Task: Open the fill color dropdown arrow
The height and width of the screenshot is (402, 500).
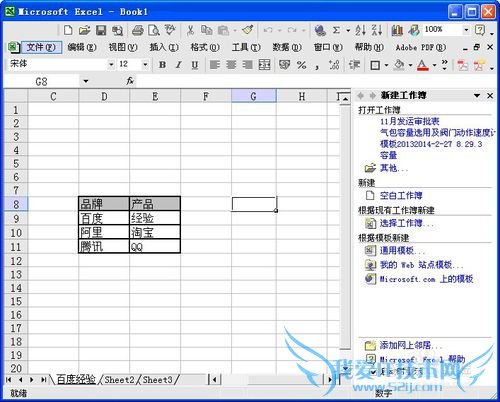Action: (x=411, y=65)
